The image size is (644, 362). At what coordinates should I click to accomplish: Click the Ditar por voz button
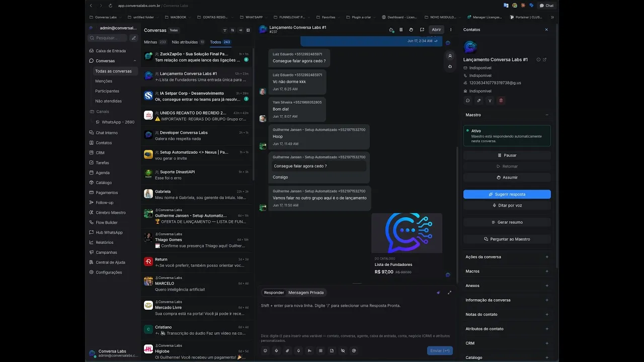tap(507, 205)
